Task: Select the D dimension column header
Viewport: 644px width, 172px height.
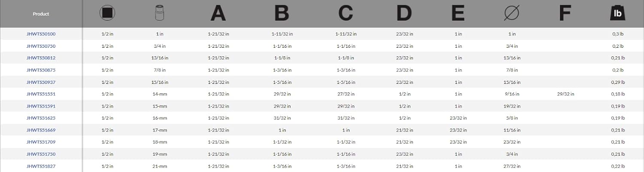Action: click(x=404, y=14)
